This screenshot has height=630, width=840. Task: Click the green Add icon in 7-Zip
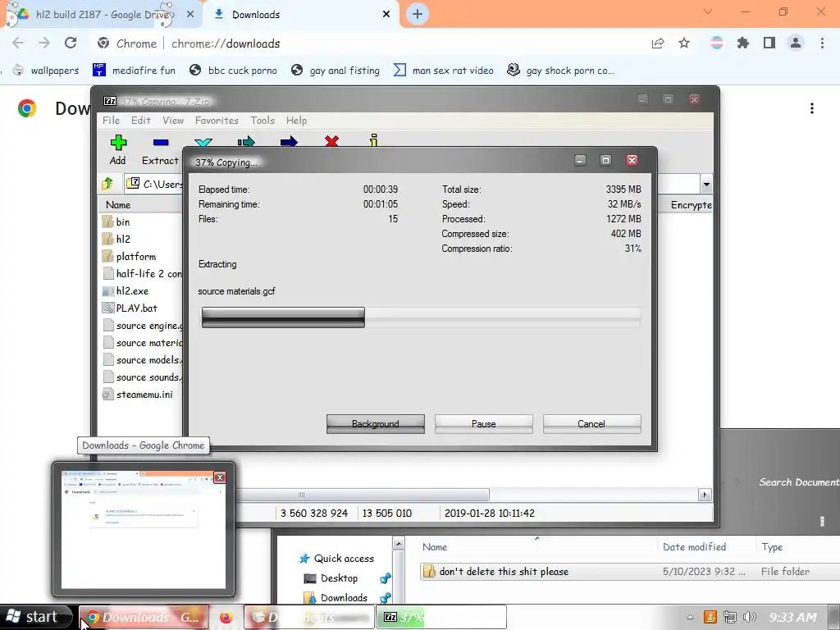[118, 143]
